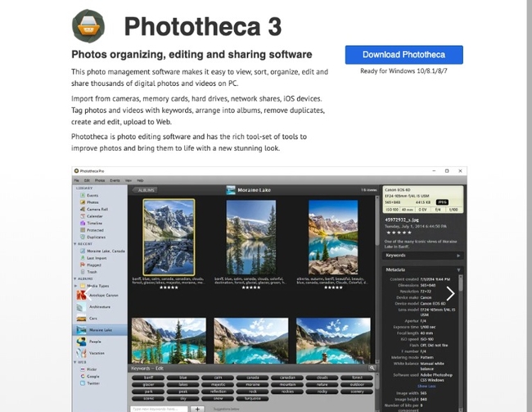This screenshot has height=412, width=532.
Task: Open the Twitter web account icon
Action: pyautogui.click(x=83, y=383)
